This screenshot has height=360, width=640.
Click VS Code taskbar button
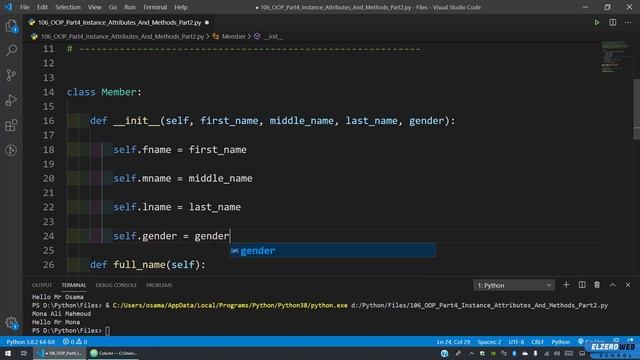60,353
